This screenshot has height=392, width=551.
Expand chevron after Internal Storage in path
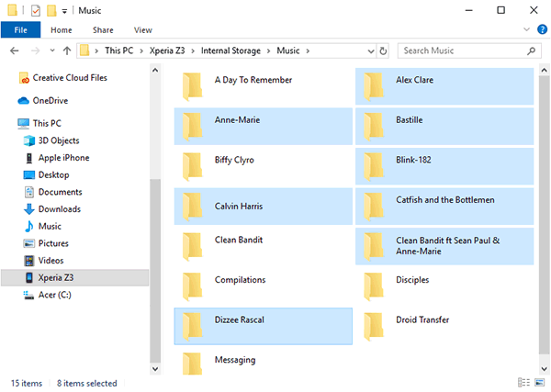click(x=268, y=51)
